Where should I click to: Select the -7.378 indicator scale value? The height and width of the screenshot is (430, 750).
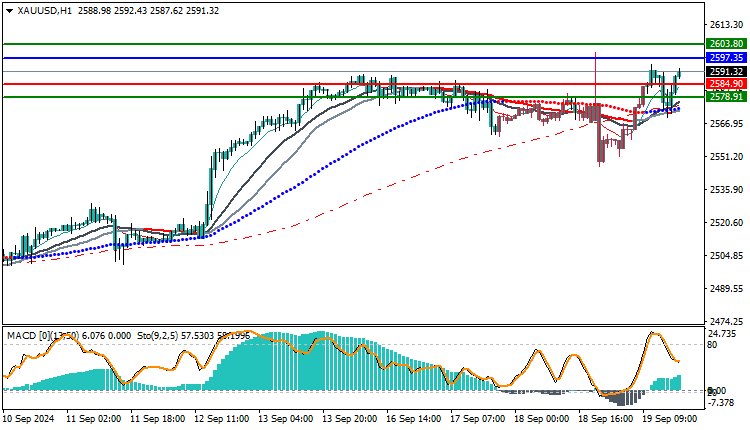(721, 403)
